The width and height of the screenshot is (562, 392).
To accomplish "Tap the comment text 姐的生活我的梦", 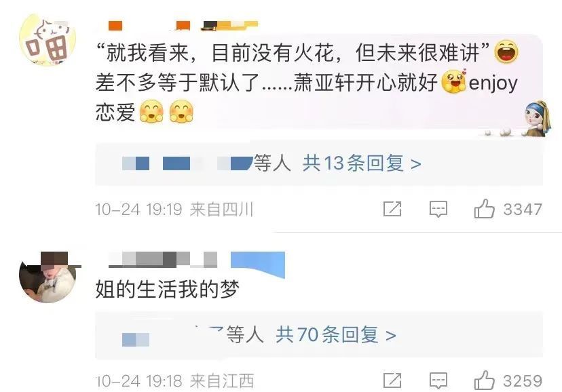I will coord(168,290).
